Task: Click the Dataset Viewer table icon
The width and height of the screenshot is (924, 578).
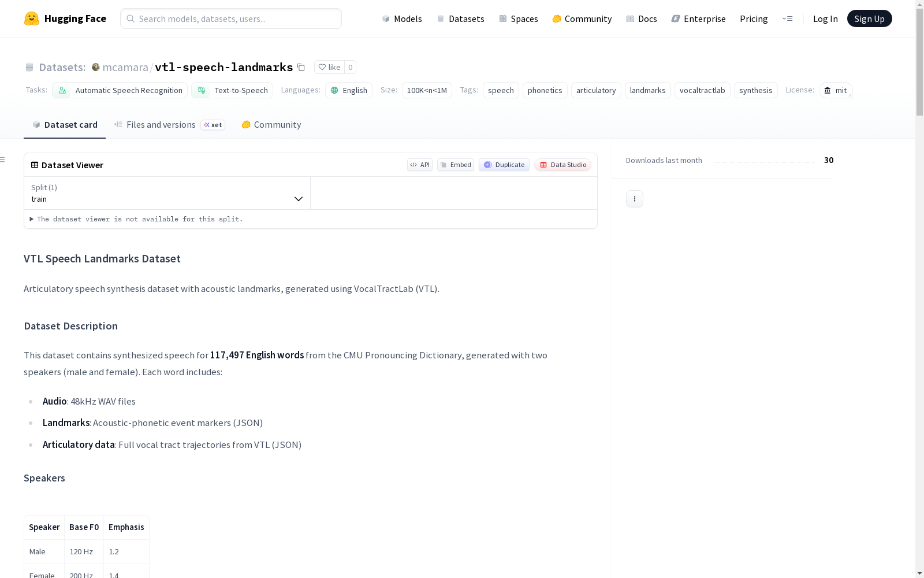Action: [35, 165]
